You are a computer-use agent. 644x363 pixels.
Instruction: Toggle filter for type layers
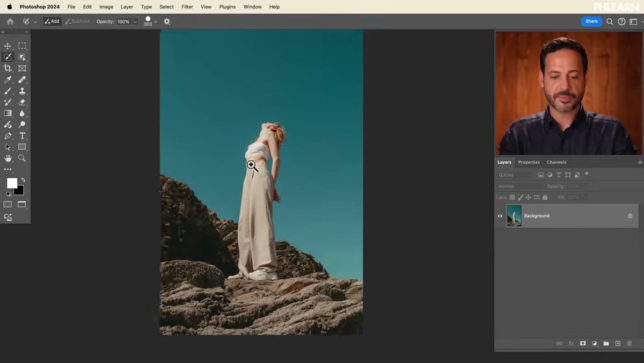pos(559,175)
